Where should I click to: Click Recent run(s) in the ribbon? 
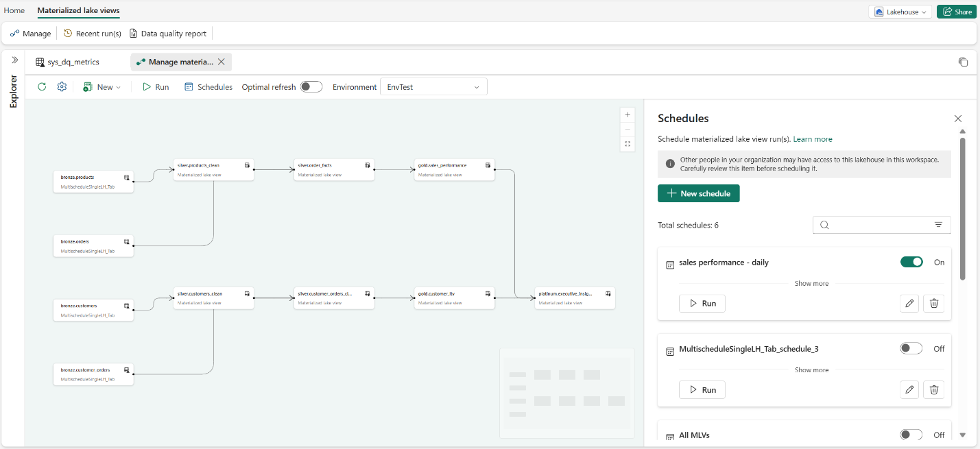[92, 33]
